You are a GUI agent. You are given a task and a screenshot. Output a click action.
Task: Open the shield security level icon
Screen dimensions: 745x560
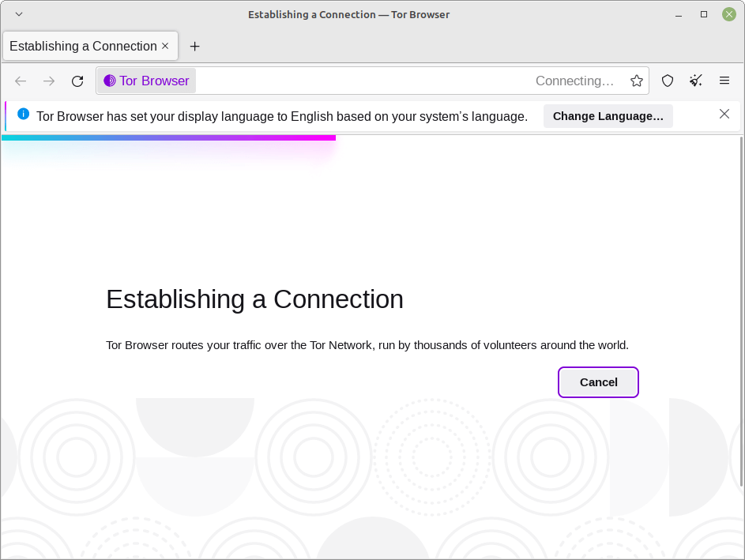tap(668, 81)
